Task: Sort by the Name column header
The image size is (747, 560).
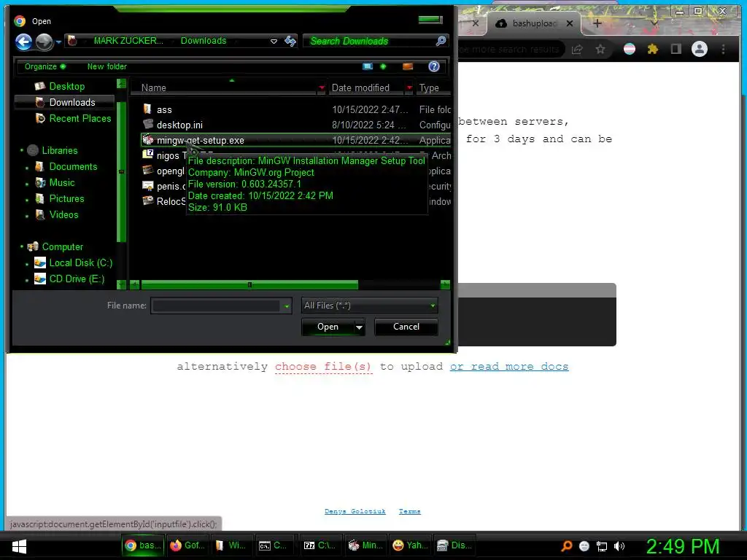Action: pos(224,87)
